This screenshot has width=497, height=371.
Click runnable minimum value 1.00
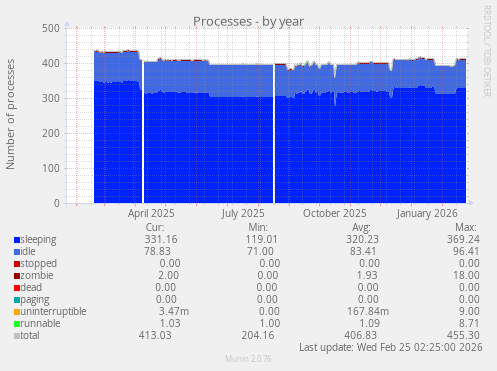coord(270,323)
